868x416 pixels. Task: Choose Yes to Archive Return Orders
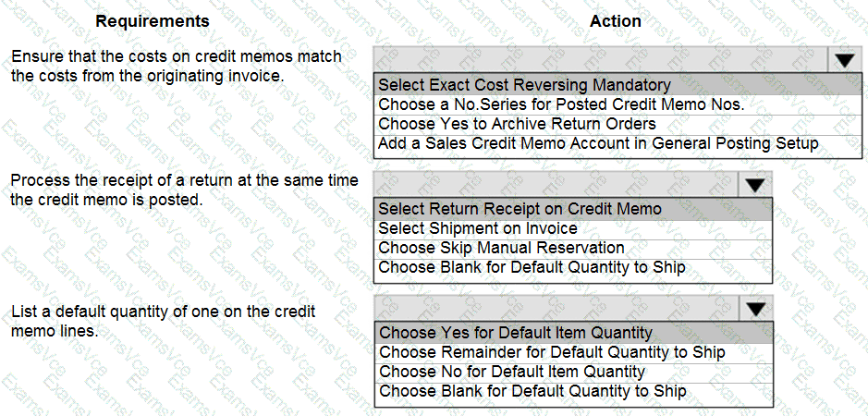click(517, 124)
